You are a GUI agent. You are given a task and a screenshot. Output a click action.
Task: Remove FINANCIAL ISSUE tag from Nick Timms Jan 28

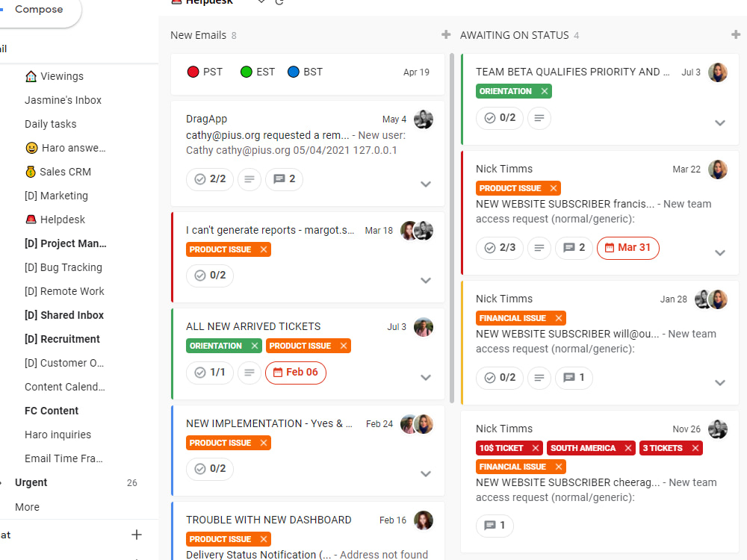point(558,318)
